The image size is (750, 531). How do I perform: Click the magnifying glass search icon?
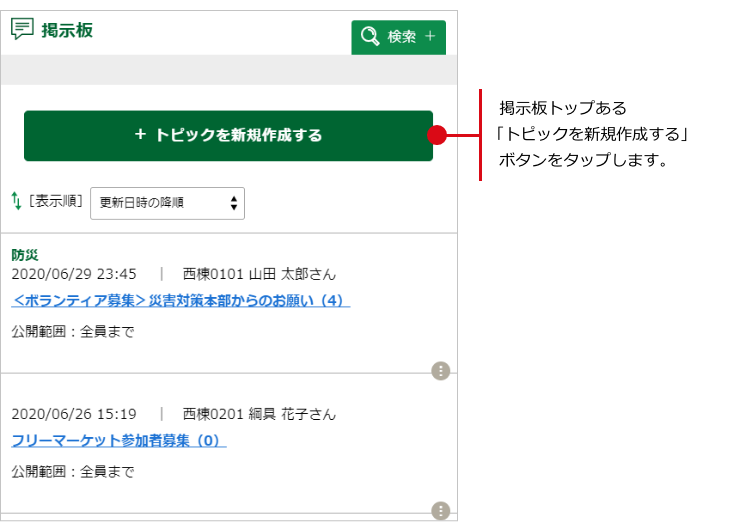pos(370,37)
